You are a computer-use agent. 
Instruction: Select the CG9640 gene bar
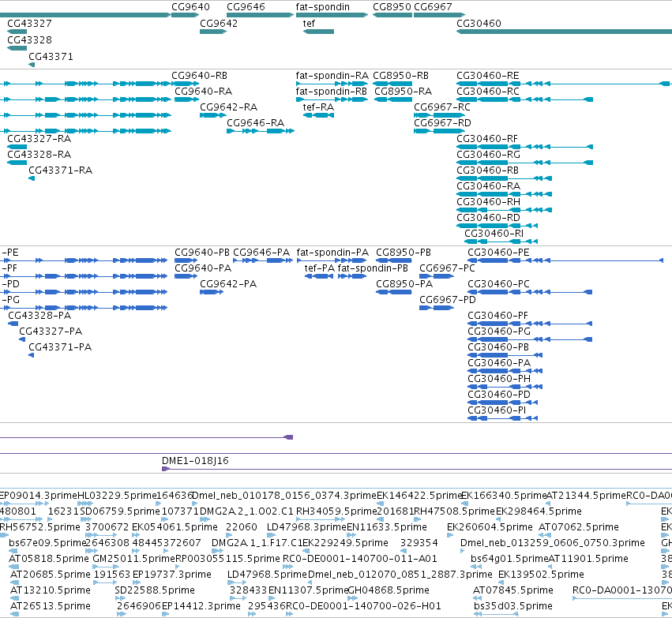click(185, 15)
